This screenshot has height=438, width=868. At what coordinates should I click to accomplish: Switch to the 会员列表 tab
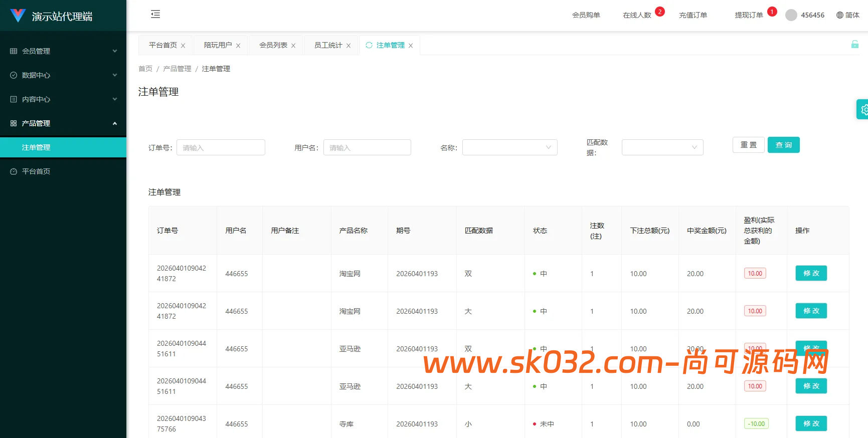coord(273,45)
